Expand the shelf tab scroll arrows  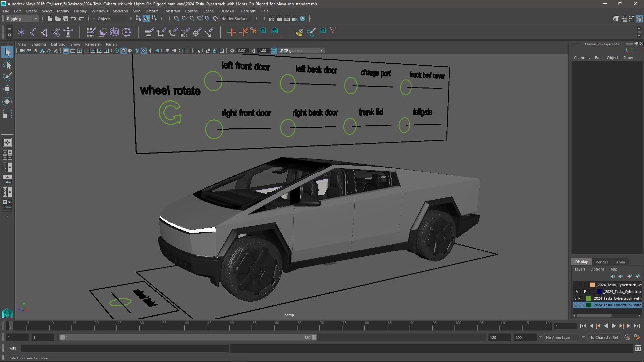pos(639,32)
